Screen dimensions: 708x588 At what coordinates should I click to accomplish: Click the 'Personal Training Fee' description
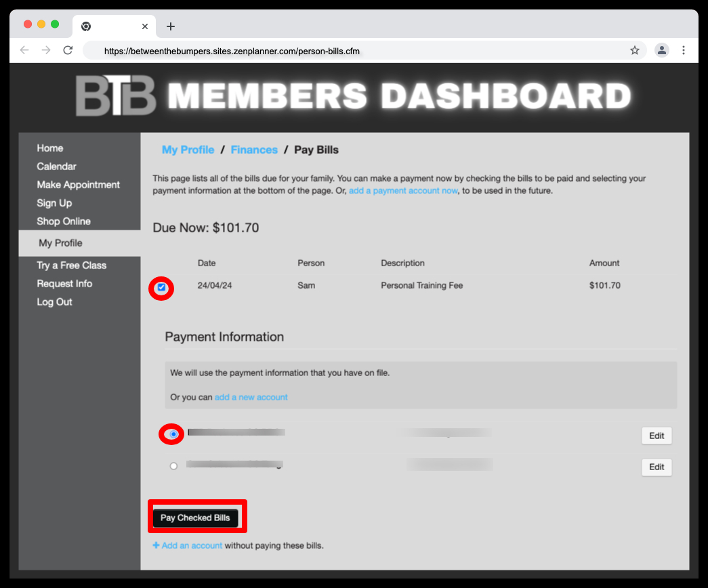[421, 285]
